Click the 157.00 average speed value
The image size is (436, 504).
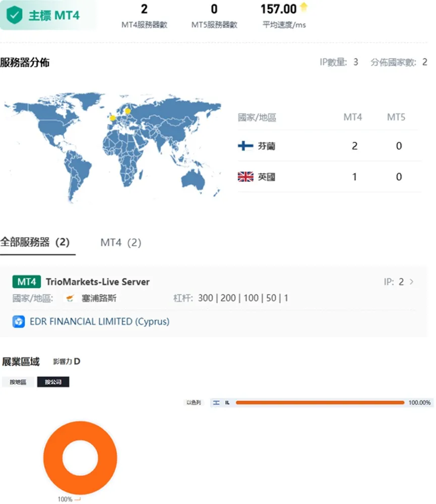(x=278, y=9)
